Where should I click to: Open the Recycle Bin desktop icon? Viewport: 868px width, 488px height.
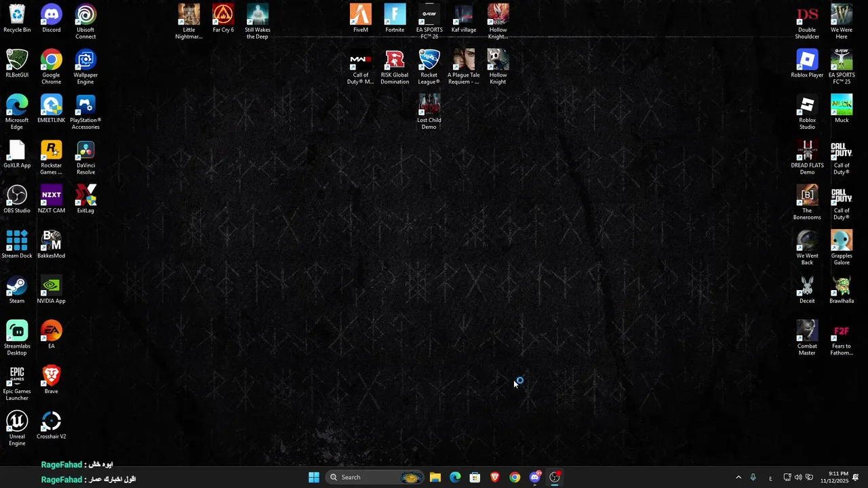[17, 19]
